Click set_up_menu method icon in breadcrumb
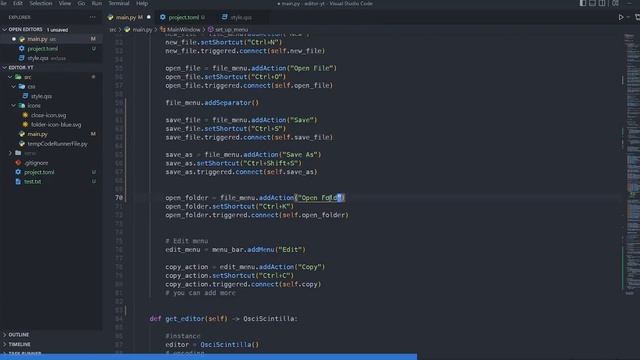 coord(211,29)
